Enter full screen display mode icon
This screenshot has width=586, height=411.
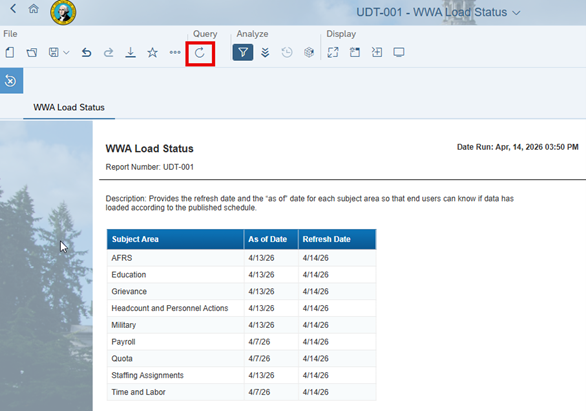point(333,52)
